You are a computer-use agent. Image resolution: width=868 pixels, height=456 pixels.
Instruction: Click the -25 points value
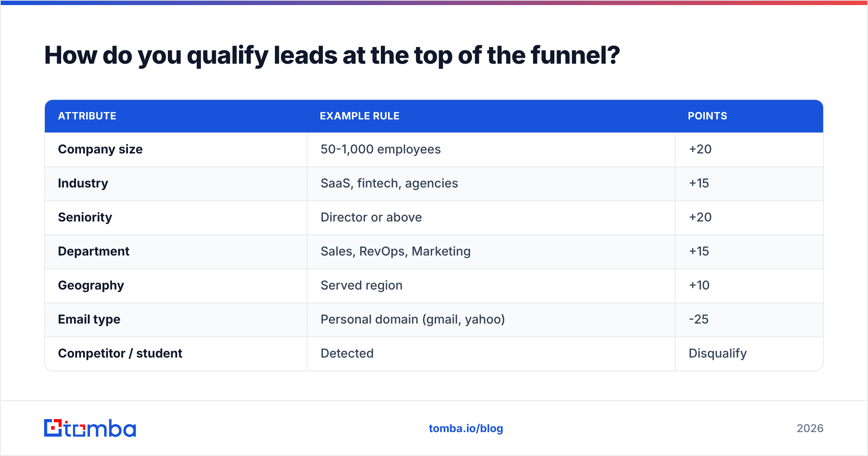(698, 320)
